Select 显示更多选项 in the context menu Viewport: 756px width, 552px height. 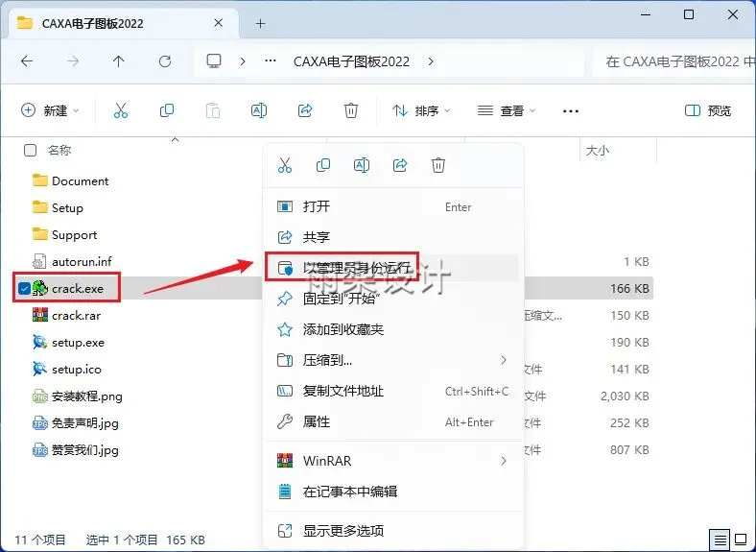coord(393,531)
